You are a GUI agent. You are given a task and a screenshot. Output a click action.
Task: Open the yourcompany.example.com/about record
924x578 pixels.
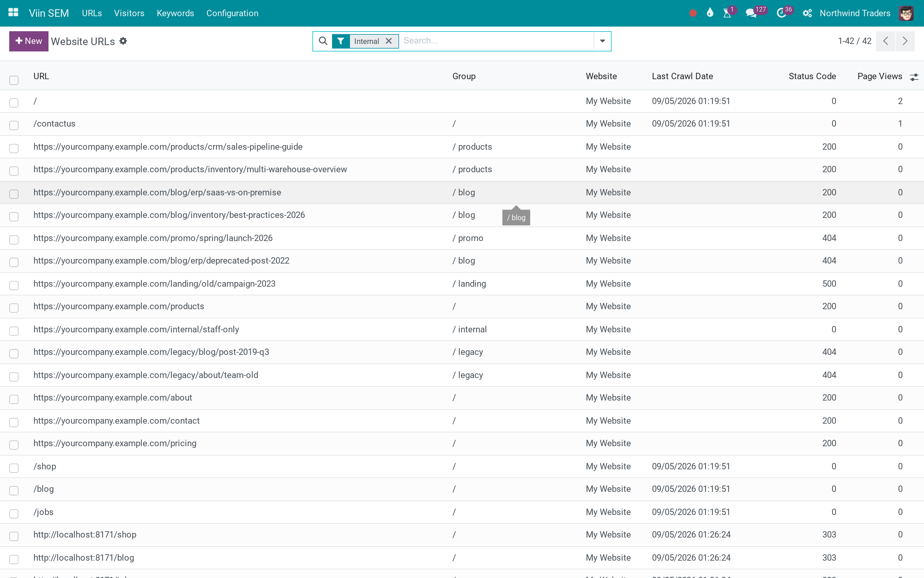click(113, 398)
